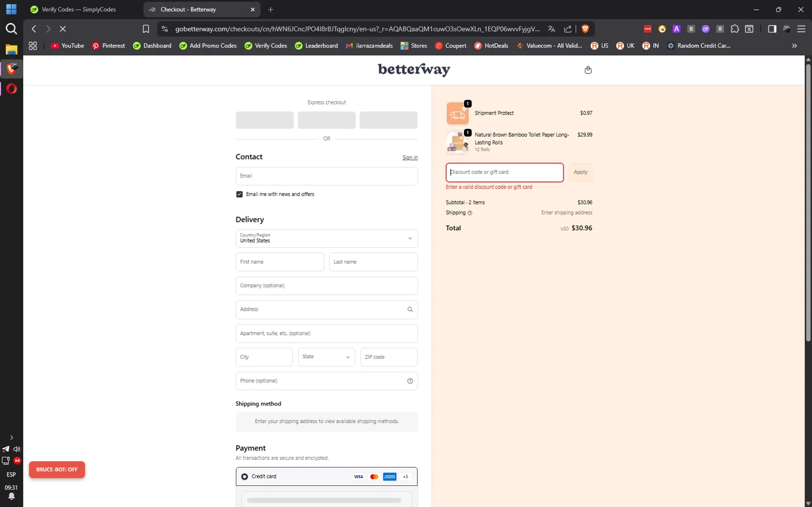Image resolution: width=812 pixels, height=507 pixels.
Task: Click the address search magnifier icon
Action: coord(410,310)
